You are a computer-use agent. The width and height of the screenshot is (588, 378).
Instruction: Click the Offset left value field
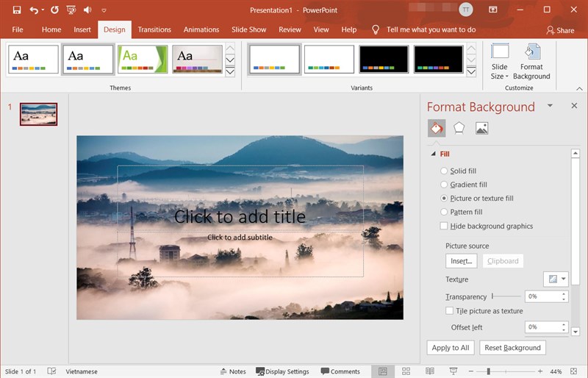tap(542, 327)
